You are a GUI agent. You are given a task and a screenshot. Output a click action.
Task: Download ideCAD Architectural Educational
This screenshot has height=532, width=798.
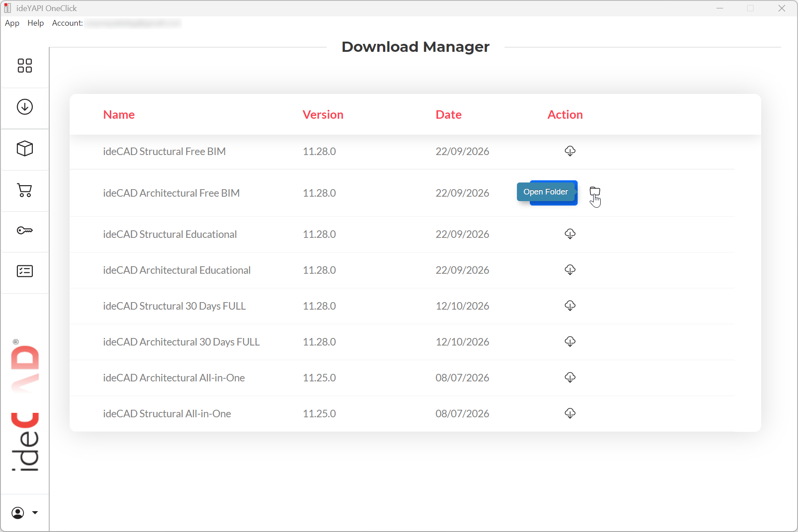570,270
